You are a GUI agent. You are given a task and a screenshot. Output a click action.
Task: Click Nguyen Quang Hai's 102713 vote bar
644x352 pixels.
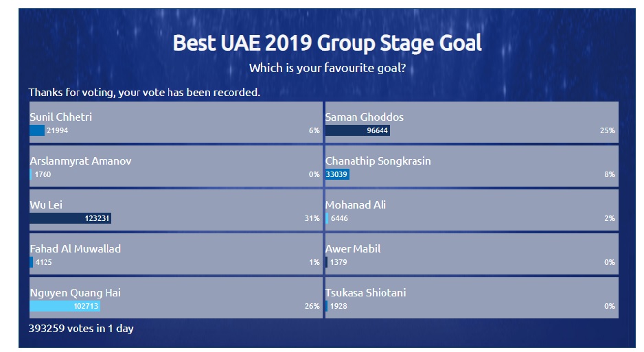pyautogui.click(x=65, y=306)
